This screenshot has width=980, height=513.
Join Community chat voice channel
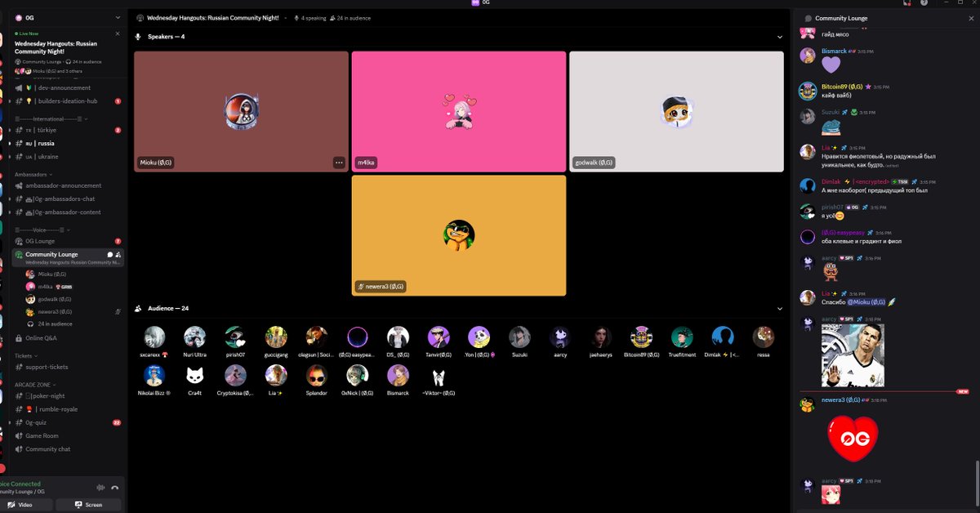point(69,448)
